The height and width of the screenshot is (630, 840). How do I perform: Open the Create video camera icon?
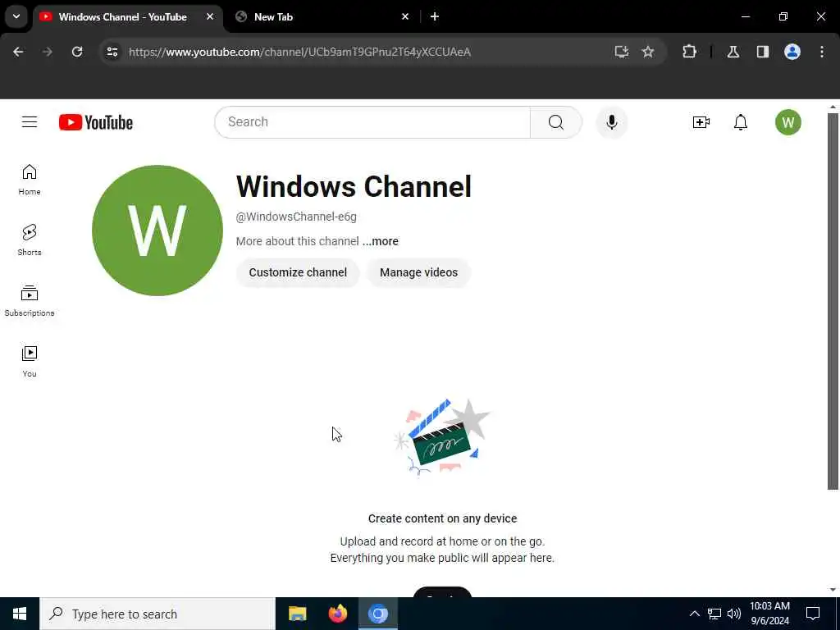pyautogui.click(x=701, y=122)
